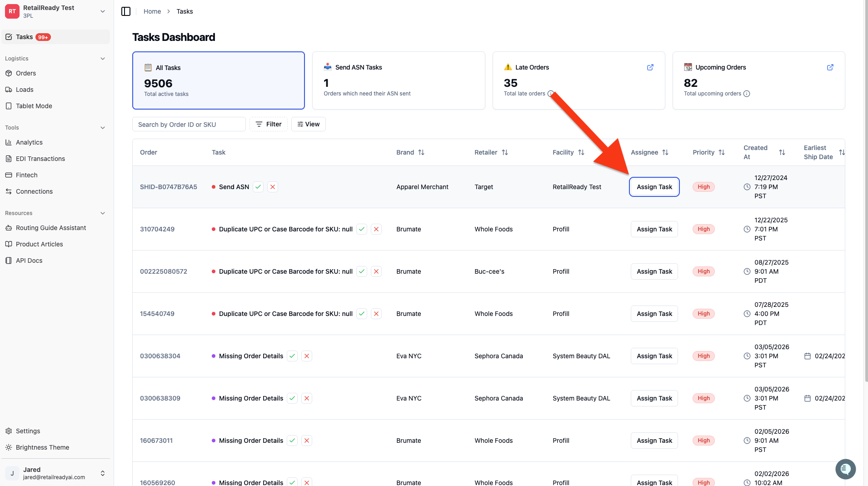Reject task for order 154540749
Viewport: 868px width, 486px height.
(376, 314)
